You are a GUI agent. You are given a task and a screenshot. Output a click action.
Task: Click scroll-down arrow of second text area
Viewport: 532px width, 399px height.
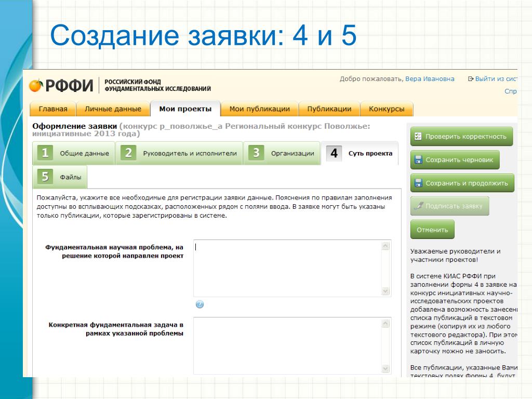pos(385,368)
